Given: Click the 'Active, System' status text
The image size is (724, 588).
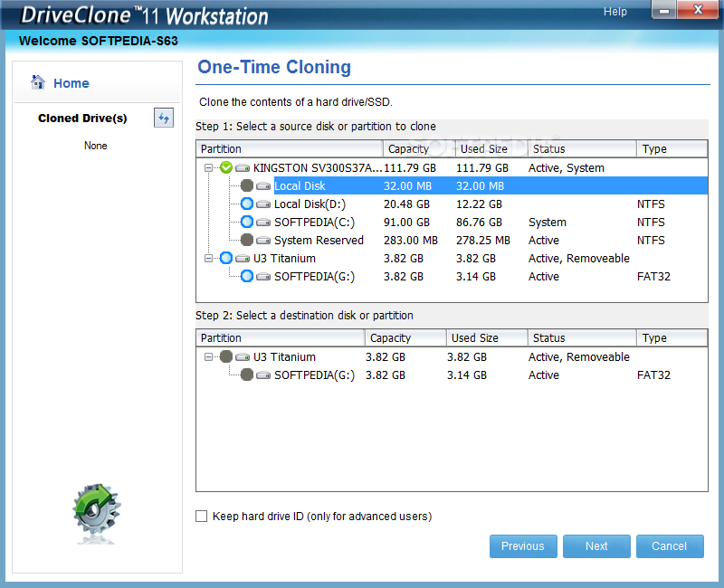Looking at the screenshot, I should [x=567, y=168].
